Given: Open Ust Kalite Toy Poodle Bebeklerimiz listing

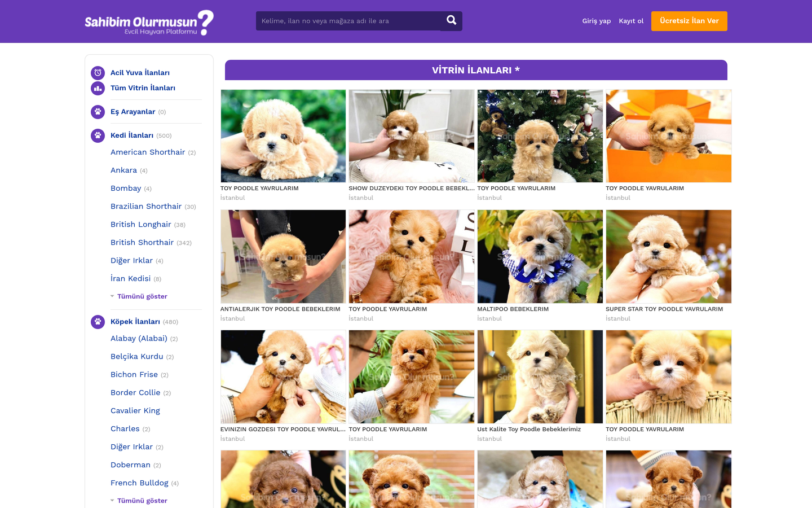Looking at the screenshot, I should pyautogui.click(x=529, y=430).
